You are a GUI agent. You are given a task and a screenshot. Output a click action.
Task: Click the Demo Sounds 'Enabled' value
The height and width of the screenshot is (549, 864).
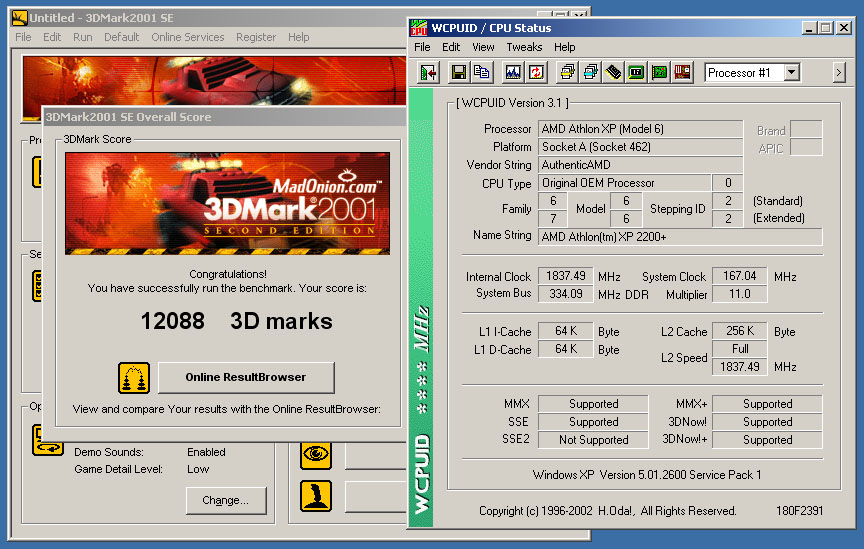[x=206, y=452]
